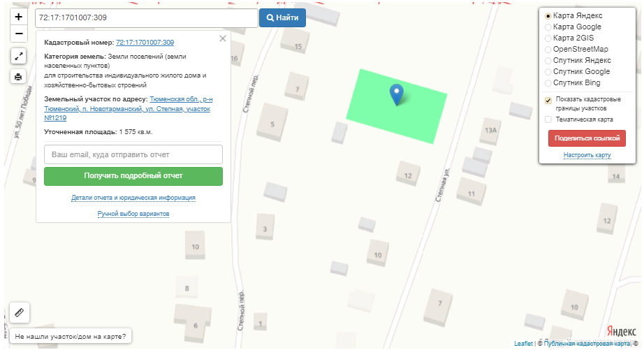Enable Тематическая карта checkbox
Viewport: 644px width, 350px height.
click(548, 119)
